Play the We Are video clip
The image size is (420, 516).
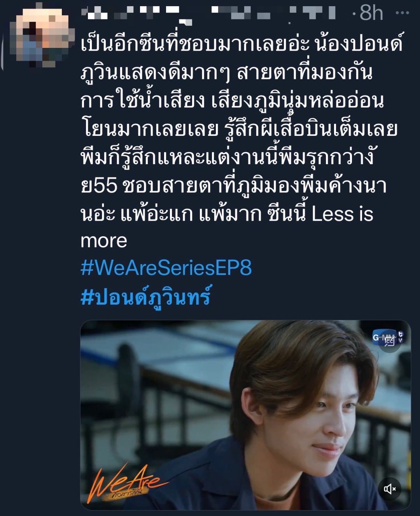pos(245,415)
